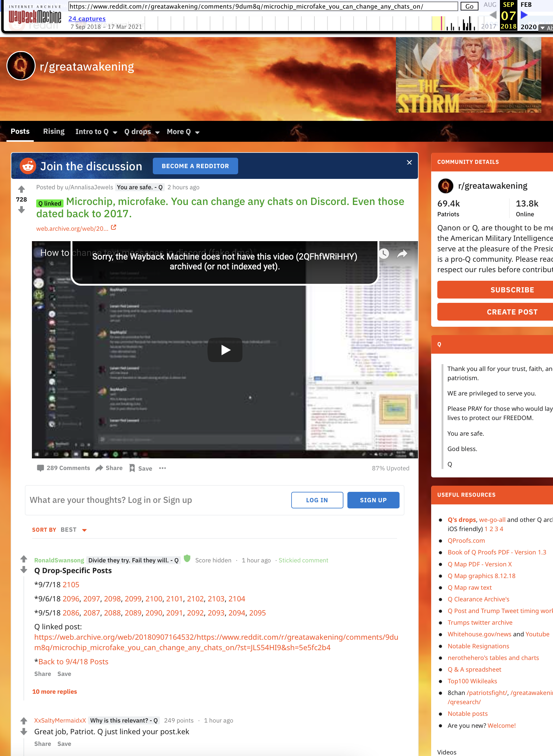553x756 pixels.
Task: Play the embedded Discord video
Action: [x=225, y=350]
